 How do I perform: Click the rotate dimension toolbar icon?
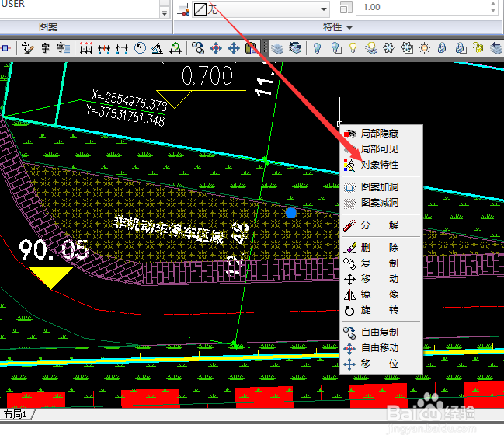click(176, 48)
